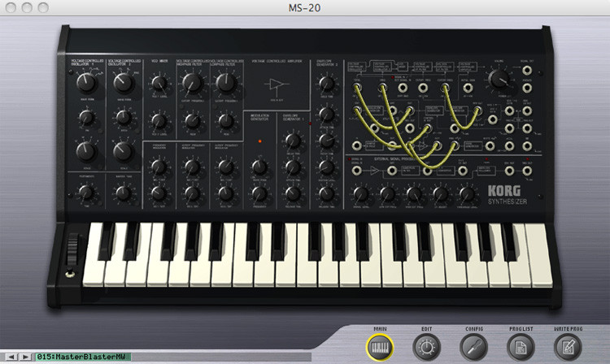This screenshot has height=364, width=610.
Task: Adjust Oscillator 1 WAVE FORM knob
Action: [x=86, y=82]
